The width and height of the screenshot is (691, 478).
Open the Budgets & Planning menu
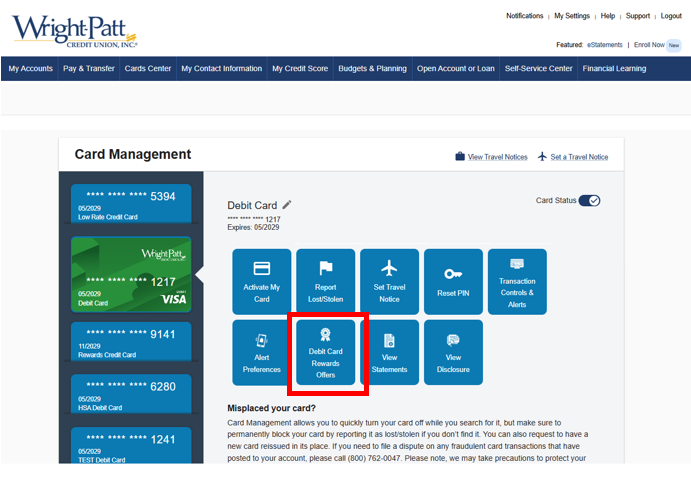[372, 68]
